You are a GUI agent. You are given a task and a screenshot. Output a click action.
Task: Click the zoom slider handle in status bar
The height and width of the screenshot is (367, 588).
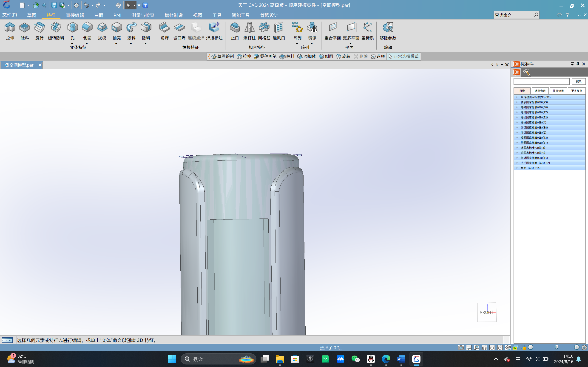point(557,347)
